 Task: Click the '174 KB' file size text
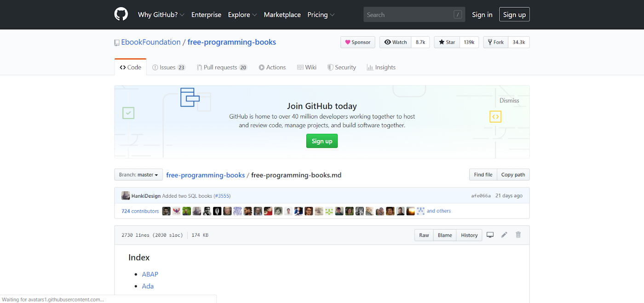point(200,235)
